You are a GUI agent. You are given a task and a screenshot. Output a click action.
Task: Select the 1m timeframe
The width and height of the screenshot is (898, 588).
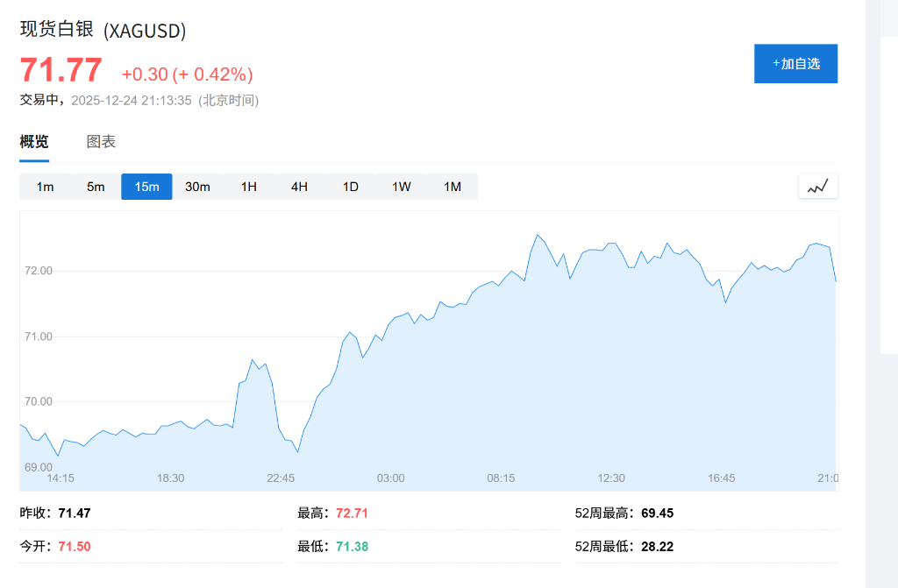46,186
